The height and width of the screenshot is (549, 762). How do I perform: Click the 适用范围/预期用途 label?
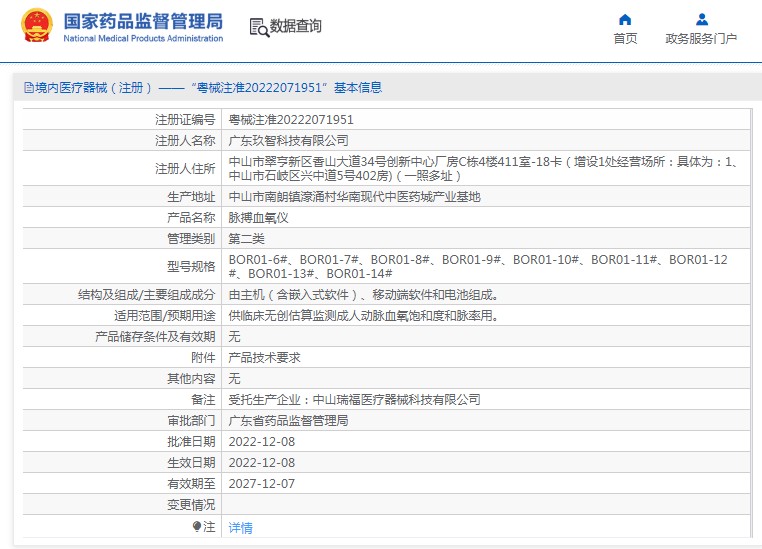[x=165, y=316]
